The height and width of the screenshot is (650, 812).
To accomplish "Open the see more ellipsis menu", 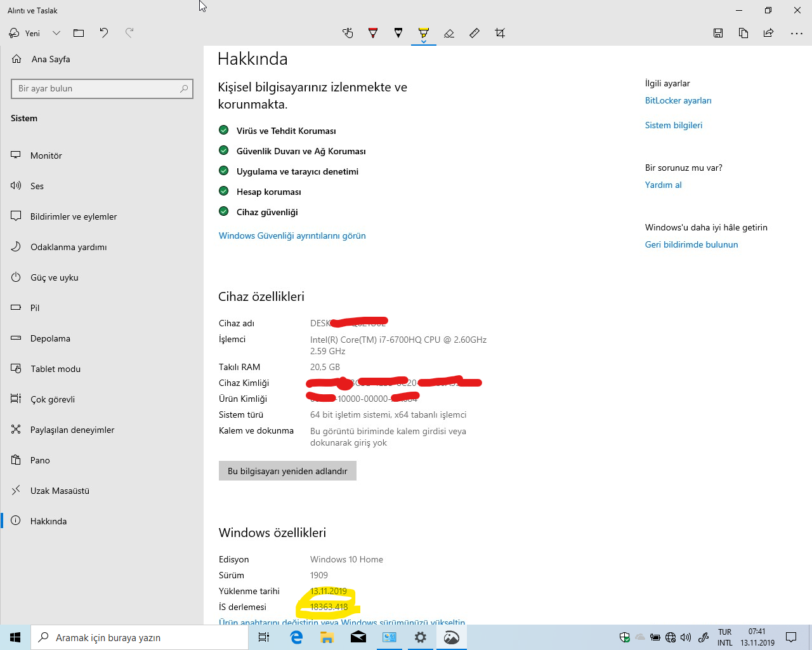I will [x=797, y=33].
